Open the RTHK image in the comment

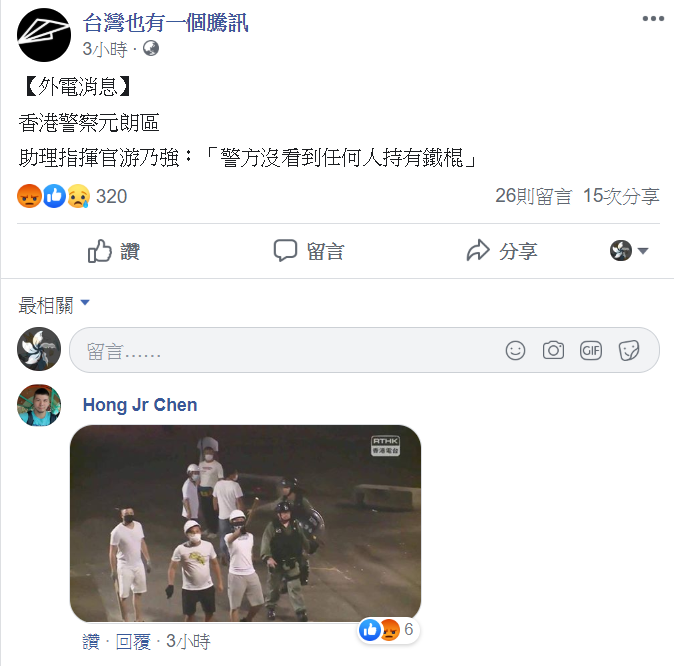click(245, 524)
